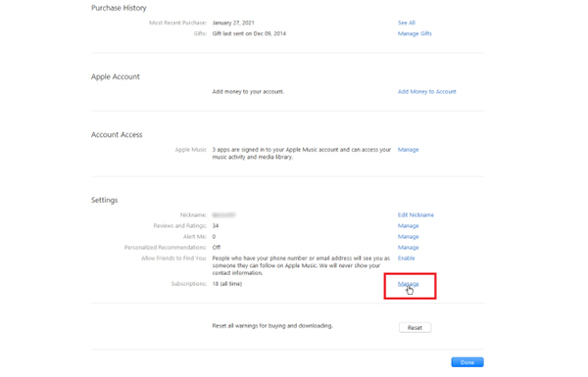588x377 pixels.
Task: Manage Alert Me settings
Action: tap(408, 237)
